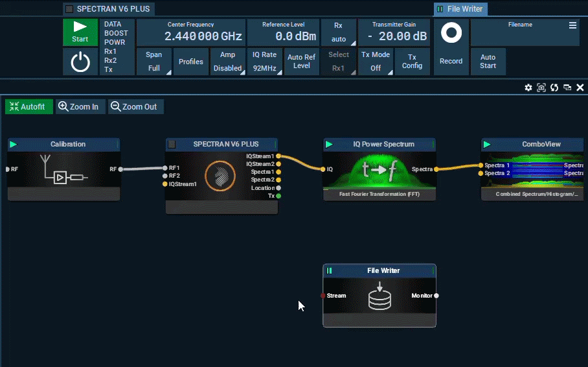This screenshot has width=588, height=367.
Task: Select the SPECTRAN V6 PLUS tab
Action: point(109,9)
